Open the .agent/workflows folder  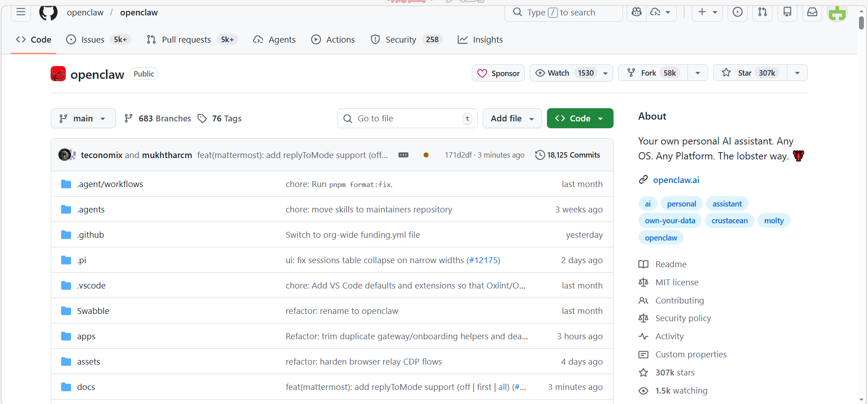110,184
